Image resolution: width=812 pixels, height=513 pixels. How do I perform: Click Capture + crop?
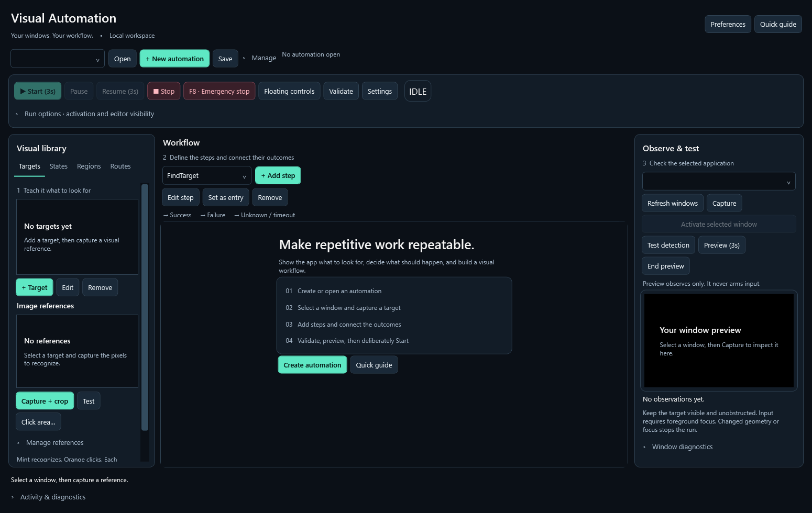45,401
